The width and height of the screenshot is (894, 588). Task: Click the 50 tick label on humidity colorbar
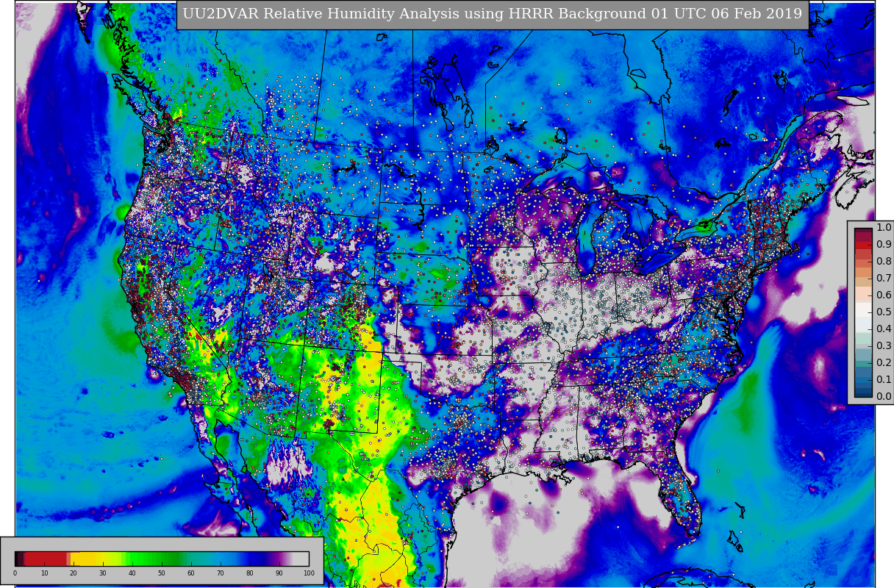162,573
